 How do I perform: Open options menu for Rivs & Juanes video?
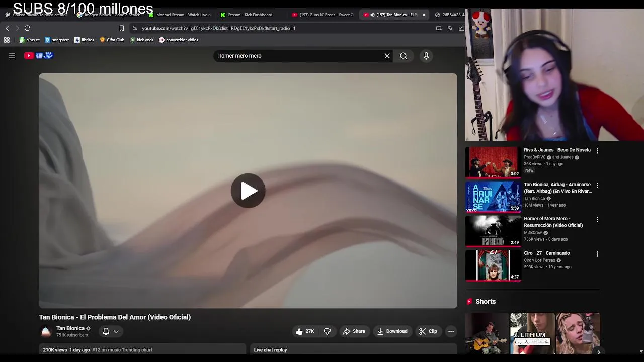pyautogui.click(x=597, y=151)
